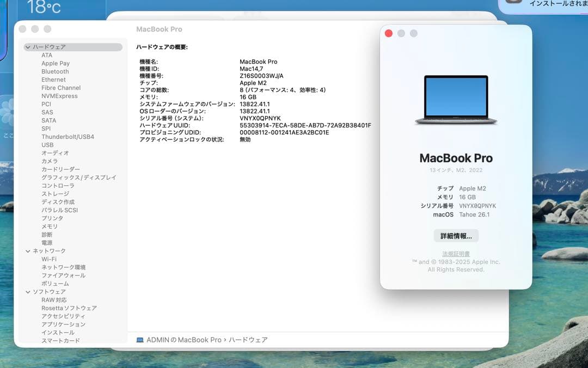This screenshot has height=368, width=588.
Task: Open the Apple Pay section
Action: [55, 63]
